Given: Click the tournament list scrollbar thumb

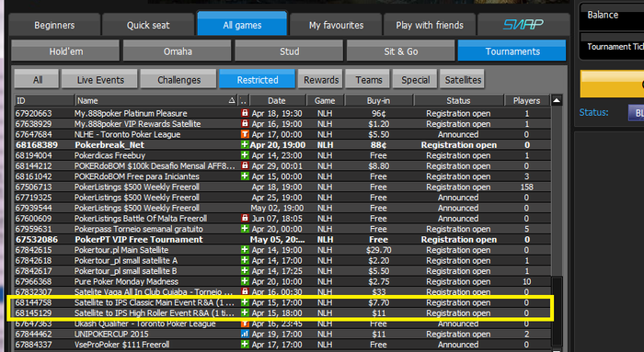Looking at the screenshot, I should click(557, 312).
